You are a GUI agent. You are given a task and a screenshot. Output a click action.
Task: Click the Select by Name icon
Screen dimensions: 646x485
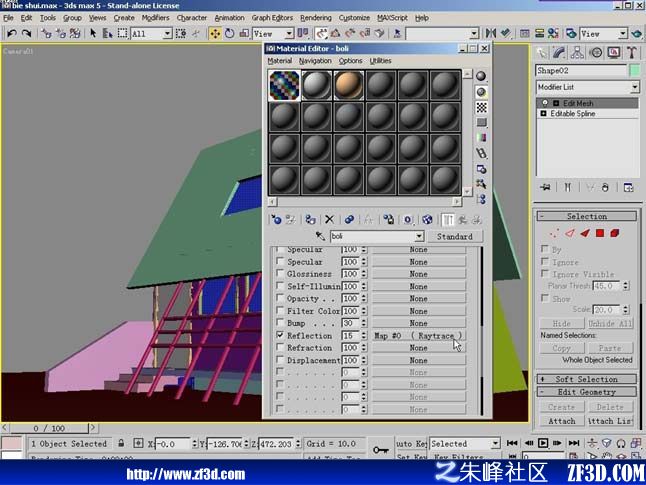(x=108, y=33)
